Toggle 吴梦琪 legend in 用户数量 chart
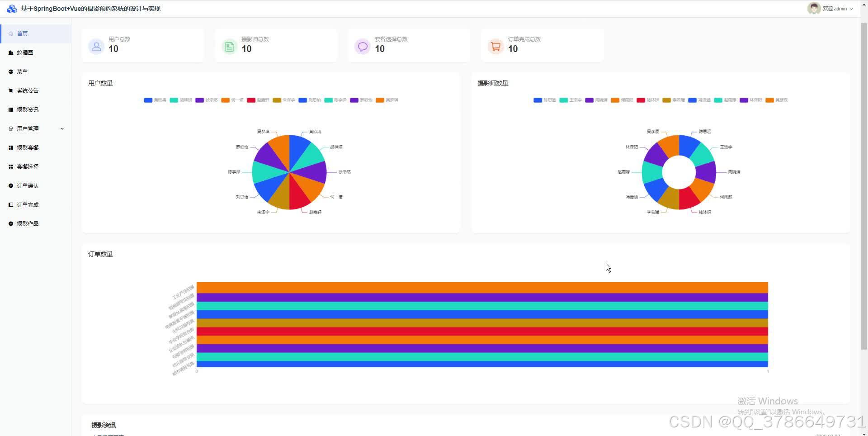 (x=387, y=100)
